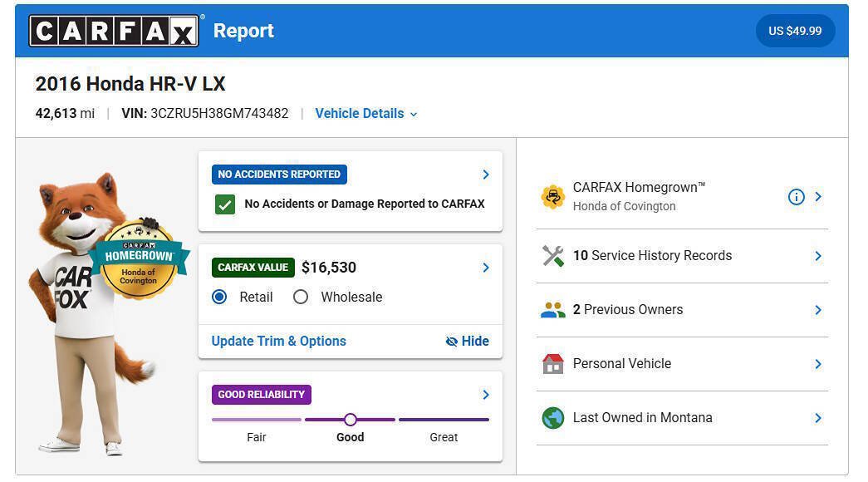Click the 'Last Owned in Montana' text
Screen dimensions: 868x482
click(x=642, y=418)
